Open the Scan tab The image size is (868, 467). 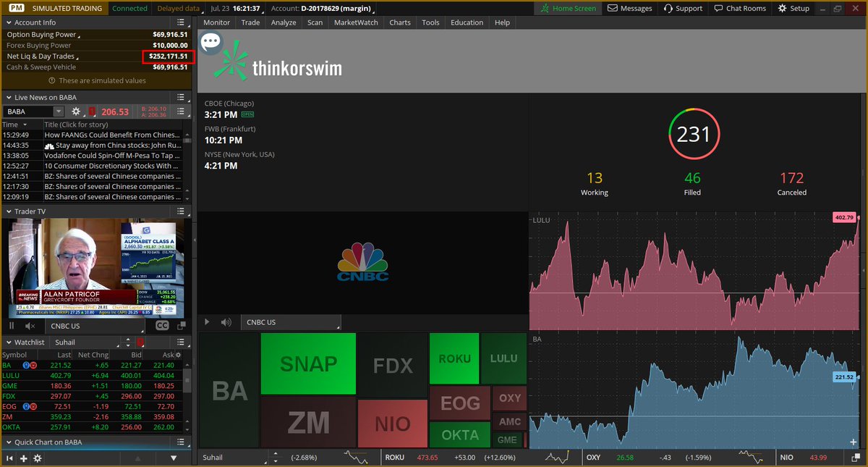(x=315, y=22)
